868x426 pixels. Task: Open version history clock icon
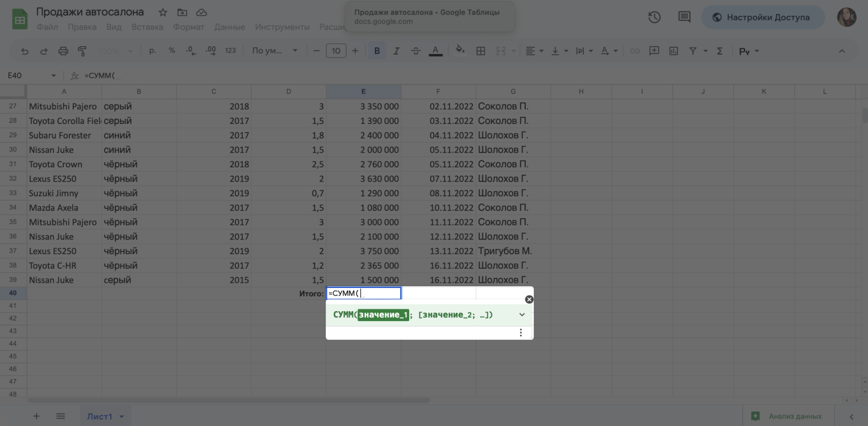654,17
